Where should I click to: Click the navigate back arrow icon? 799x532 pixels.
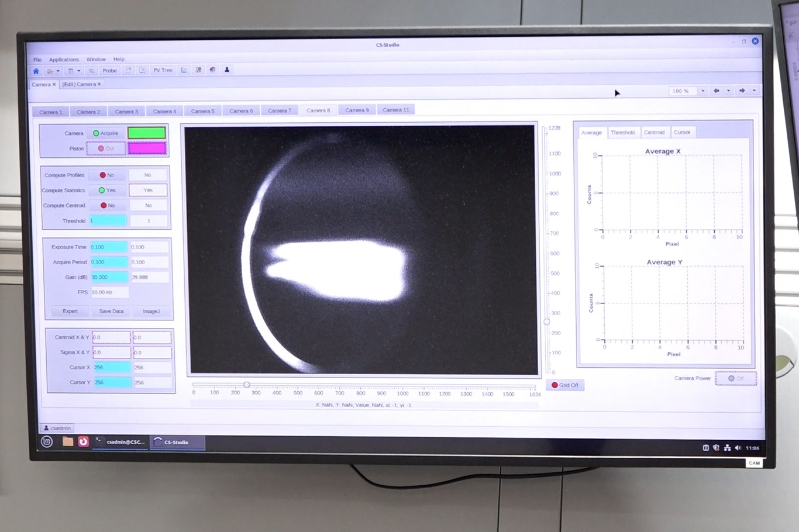pos(716,91)
